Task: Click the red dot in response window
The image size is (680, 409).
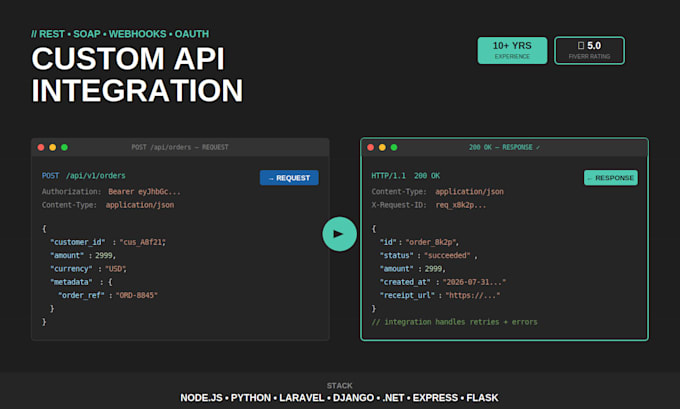Action: tap(370, 147)
